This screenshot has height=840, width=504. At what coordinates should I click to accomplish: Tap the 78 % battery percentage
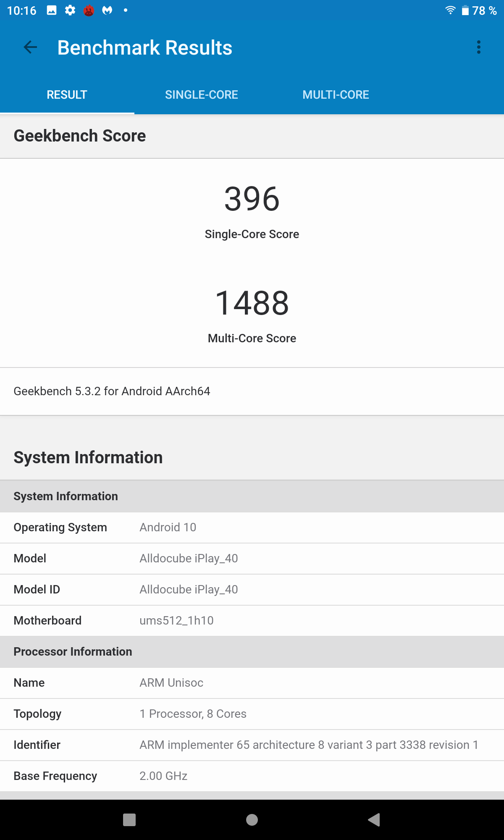pyautogui.click(x=484, y=10)
